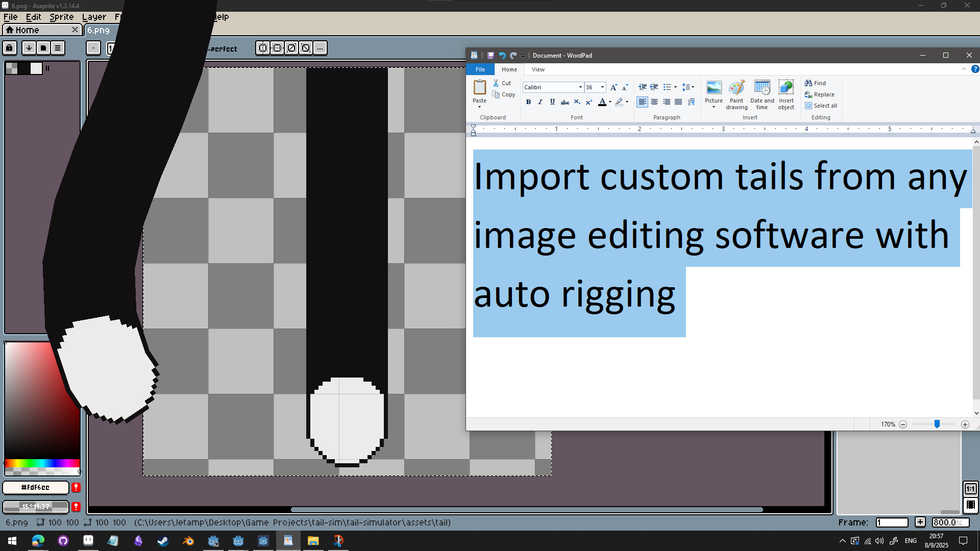Click the Grow Font icon
This screenshot has width=980, height=551.
pyautogui.click(x=613, y=87)
